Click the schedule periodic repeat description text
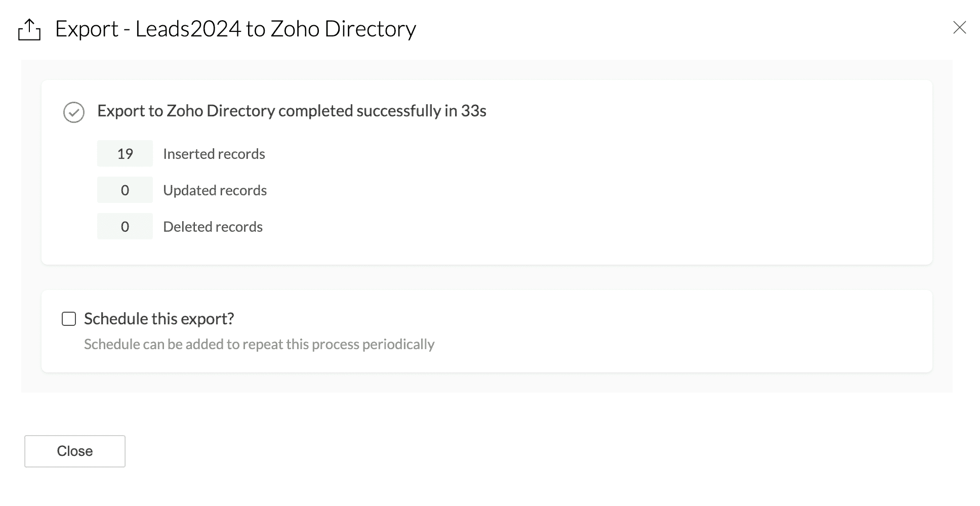 point(259,345)
